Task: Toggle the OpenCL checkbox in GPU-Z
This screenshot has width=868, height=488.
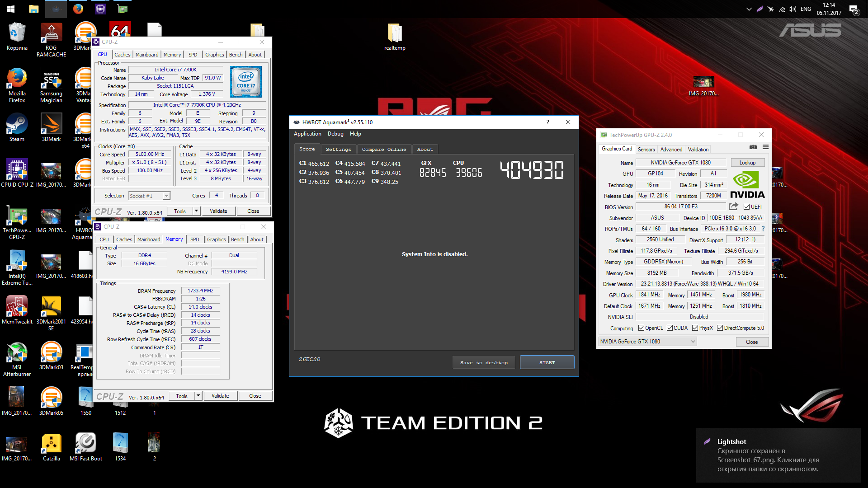Action: click(641, 328)
